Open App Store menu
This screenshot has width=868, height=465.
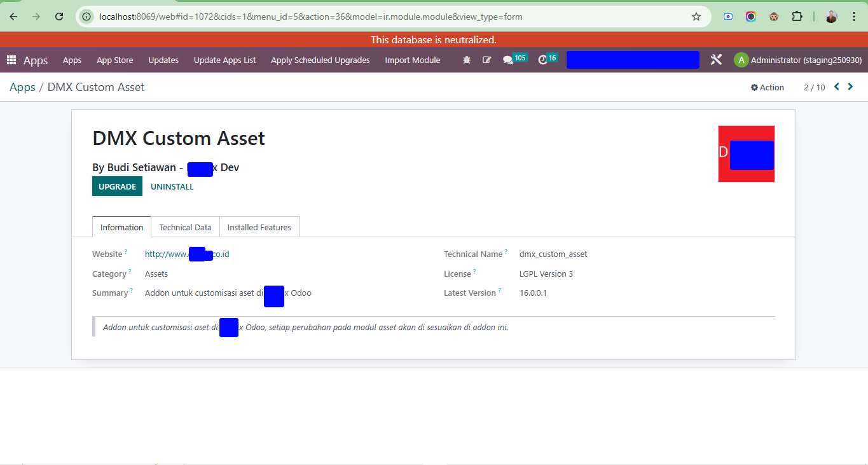pyautogui.click(x=115, y=60)
